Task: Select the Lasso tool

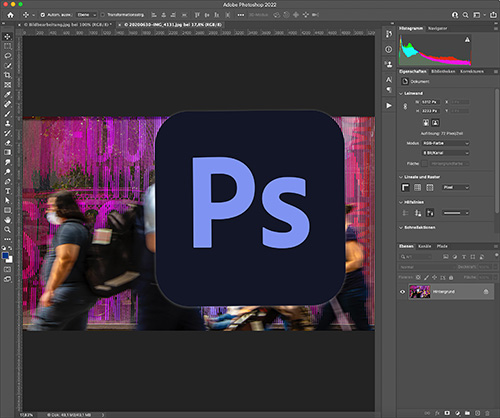Action: click(7, 56)
